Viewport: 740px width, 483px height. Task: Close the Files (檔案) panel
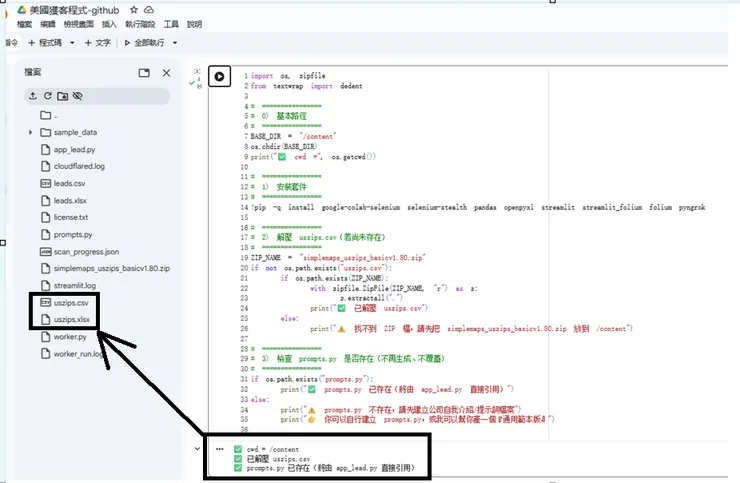[x=166, y=73]
